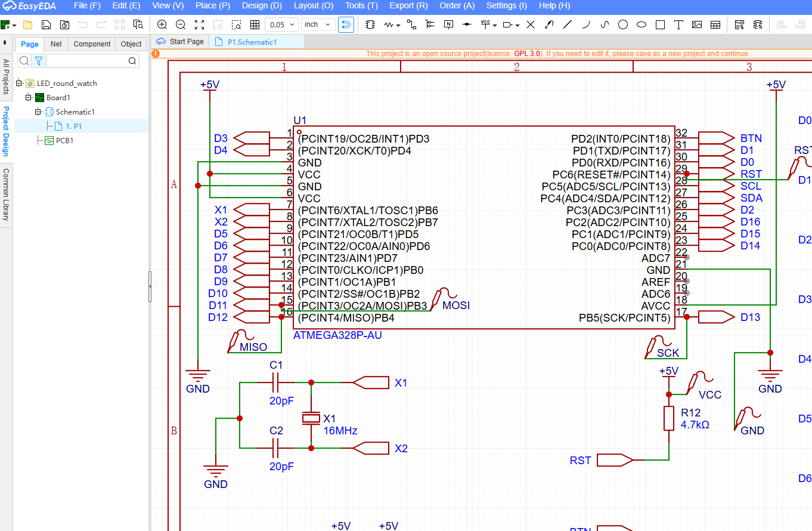Collapse the Board1 tree node

28,97
